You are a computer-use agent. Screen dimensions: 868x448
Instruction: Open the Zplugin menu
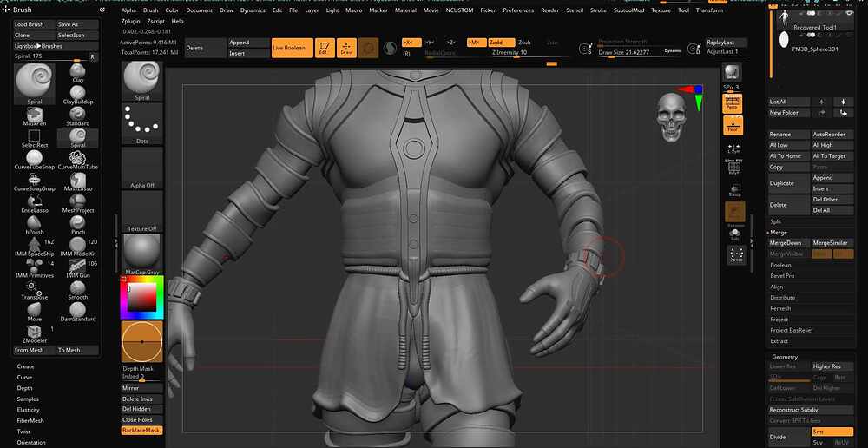(x=131, y=21)
